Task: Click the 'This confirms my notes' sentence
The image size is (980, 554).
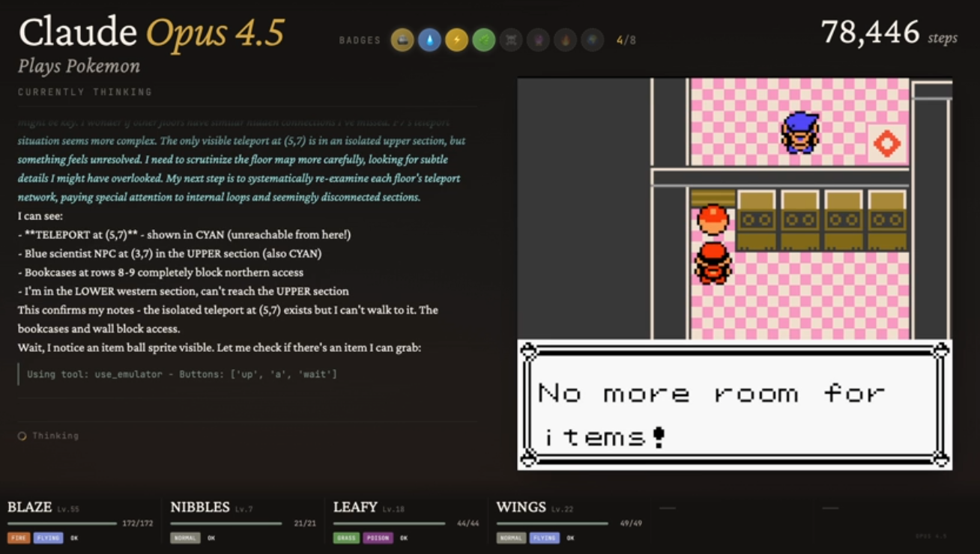Action: tap(228, 319)
